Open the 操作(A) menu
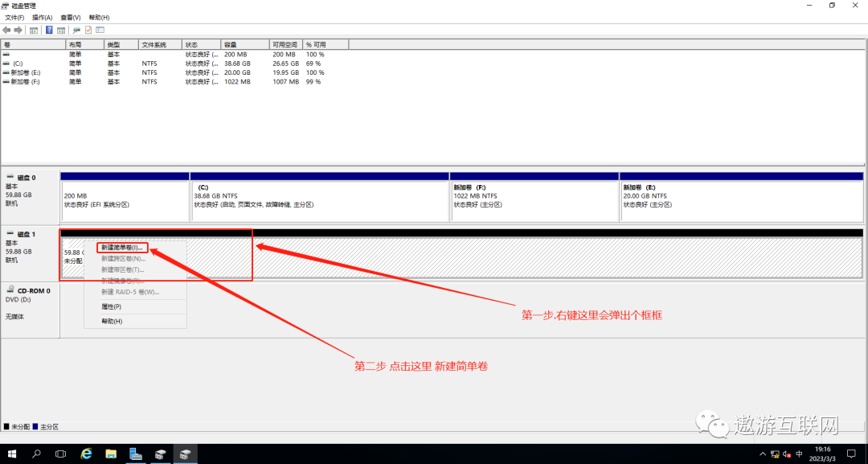The height and width of the screenshot is (464, 868). (42, 18)
